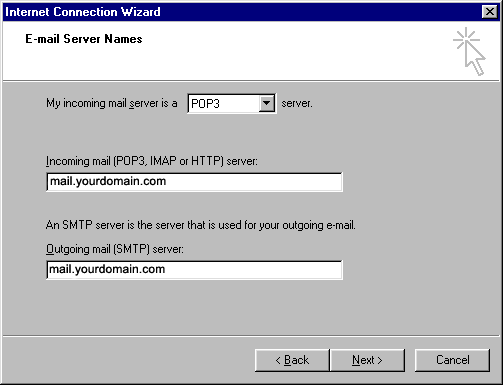Screen dimensions: 503x385
Task: Close the Internet Connection Wizard window
Action: pyautogui.click(x=489, y=12)
